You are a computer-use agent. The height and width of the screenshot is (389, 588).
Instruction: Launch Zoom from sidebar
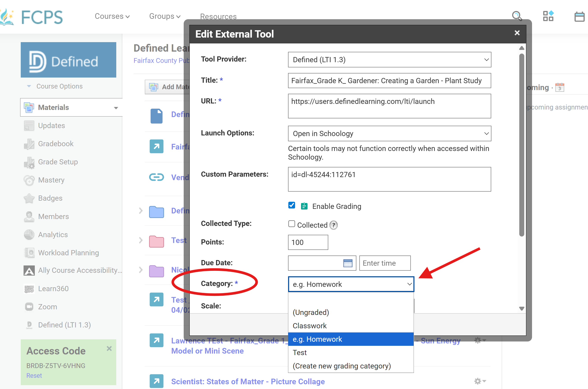(x=47, y=307)
